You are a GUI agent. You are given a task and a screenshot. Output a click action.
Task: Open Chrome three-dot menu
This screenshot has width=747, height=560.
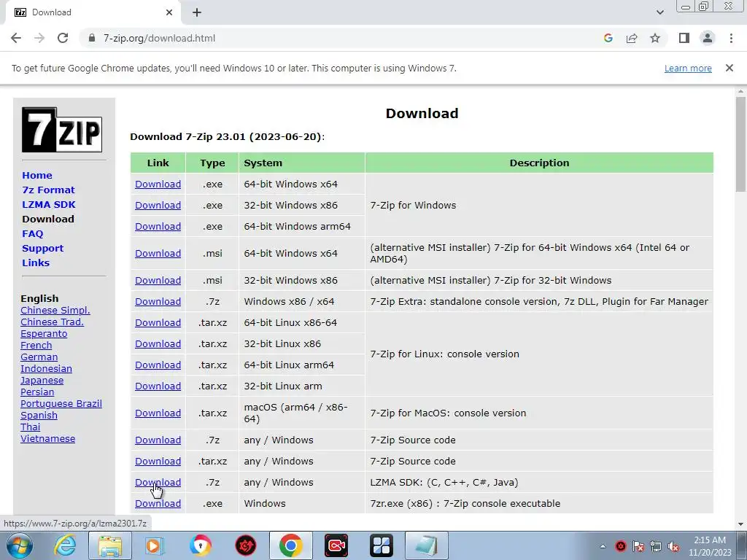(731, 38)
